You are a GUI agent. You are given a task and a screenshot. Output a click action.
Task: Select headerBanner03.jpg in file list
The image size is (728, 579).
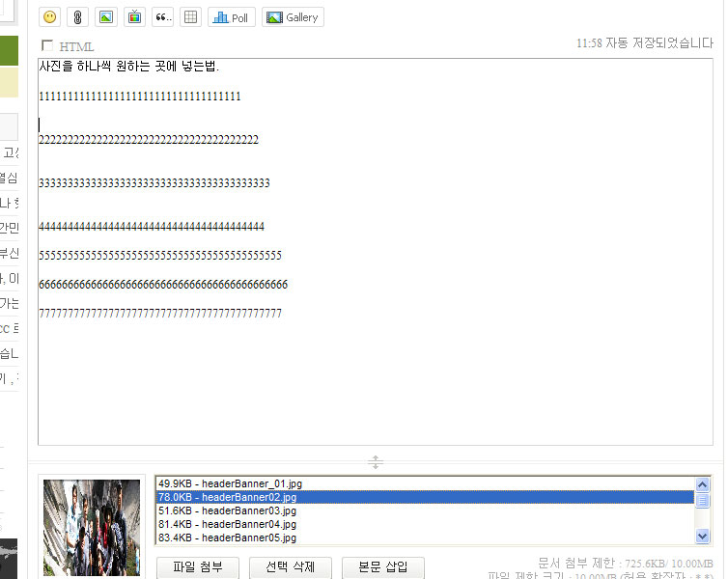coord(425,510)
